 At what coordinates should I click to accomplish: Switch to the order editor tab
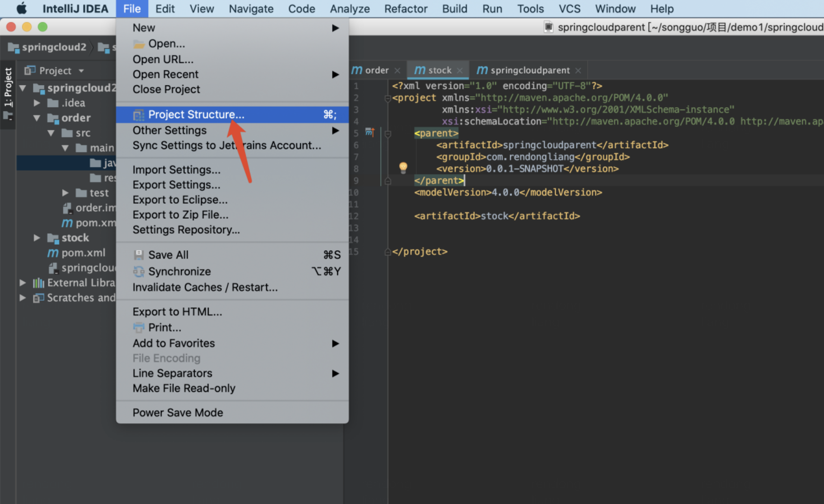click(377, 70)
